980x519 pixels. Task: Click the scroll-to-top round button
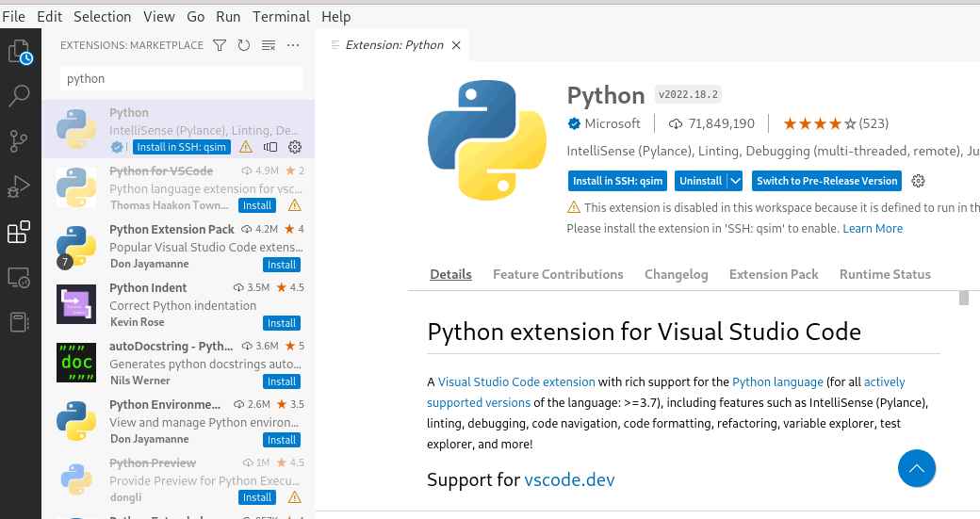[x=916, y=468]
